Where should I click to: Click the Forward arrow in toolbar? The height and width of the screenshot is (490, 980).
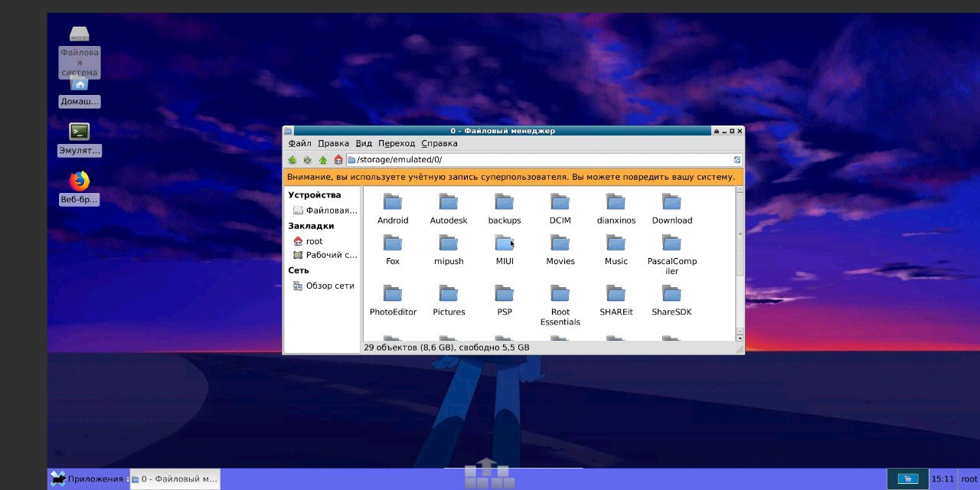click(x=308, y=160)
